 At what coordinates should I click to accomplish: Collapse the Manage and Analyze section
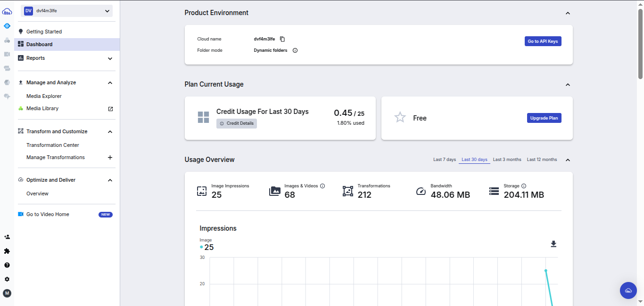point(110,83)
